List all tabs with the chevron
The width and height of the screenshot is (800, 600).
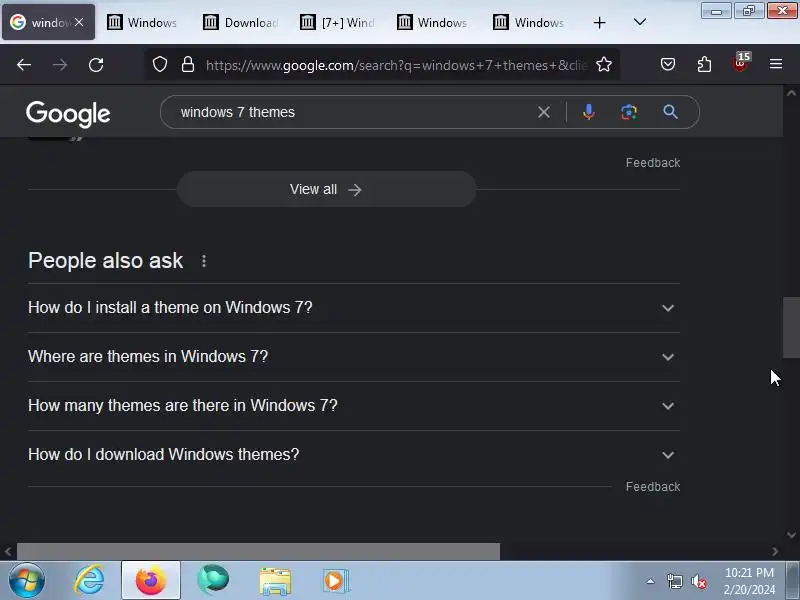[x=640, y=22]
